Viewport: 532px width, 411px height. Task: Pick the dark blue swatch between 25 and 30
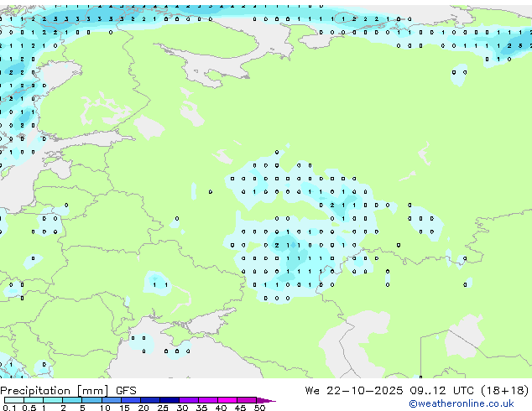[x=170, y=400]
